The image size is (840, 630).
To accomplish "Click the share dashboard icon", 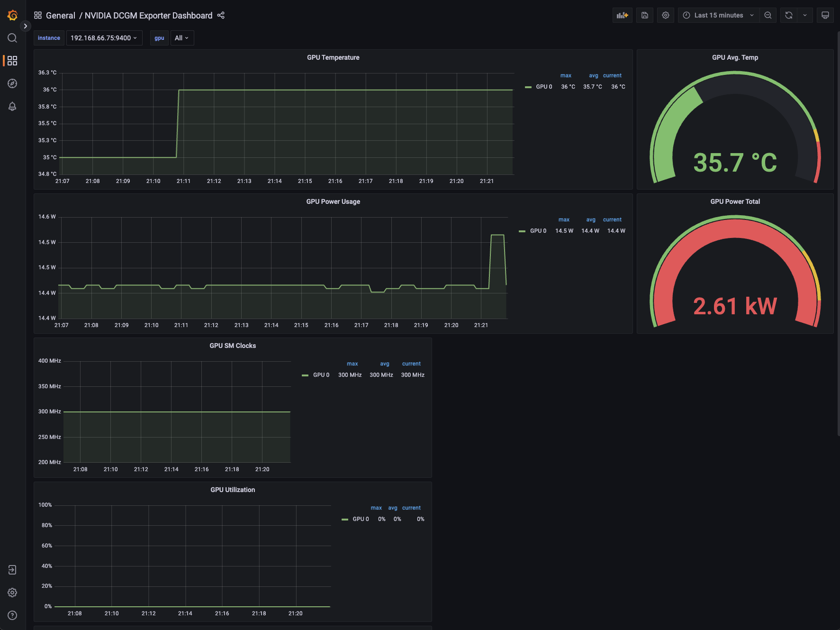I will [x=221, y=16].
